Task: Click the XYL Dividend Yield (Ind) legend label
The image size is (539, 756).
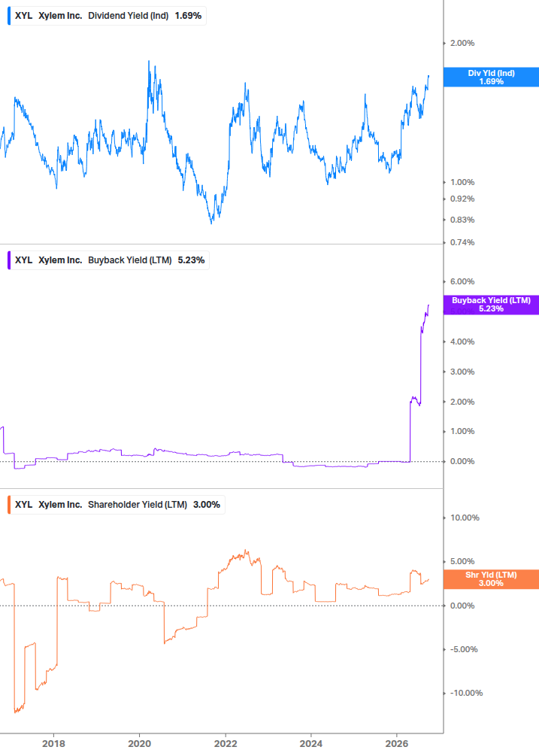Action: point(107,16)
